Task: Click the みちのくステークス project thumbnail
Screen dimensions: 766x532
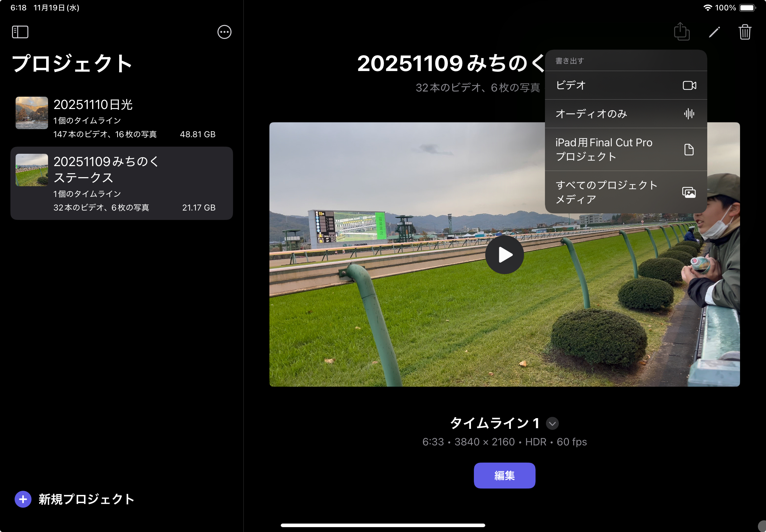Action: pos(32,170)
